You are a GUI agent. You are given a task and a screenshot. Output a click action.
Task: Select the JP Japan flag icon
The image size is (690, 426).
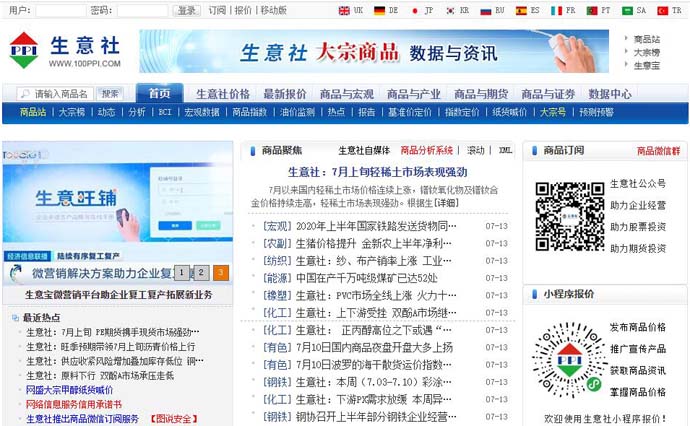point(415,11)
